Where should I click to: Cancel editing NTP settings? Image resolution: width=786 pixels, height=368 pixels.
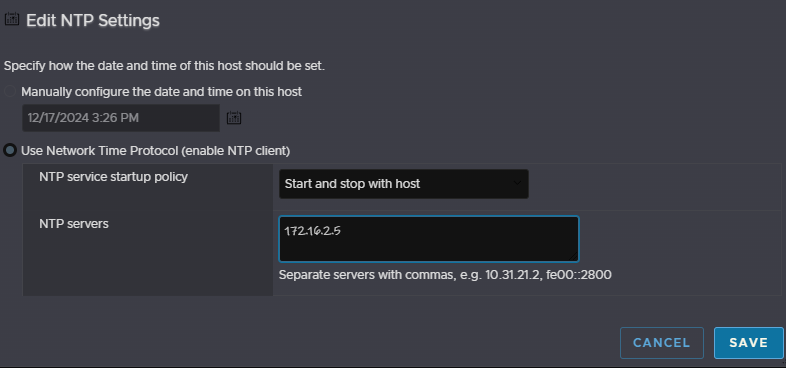pos(662,343)
